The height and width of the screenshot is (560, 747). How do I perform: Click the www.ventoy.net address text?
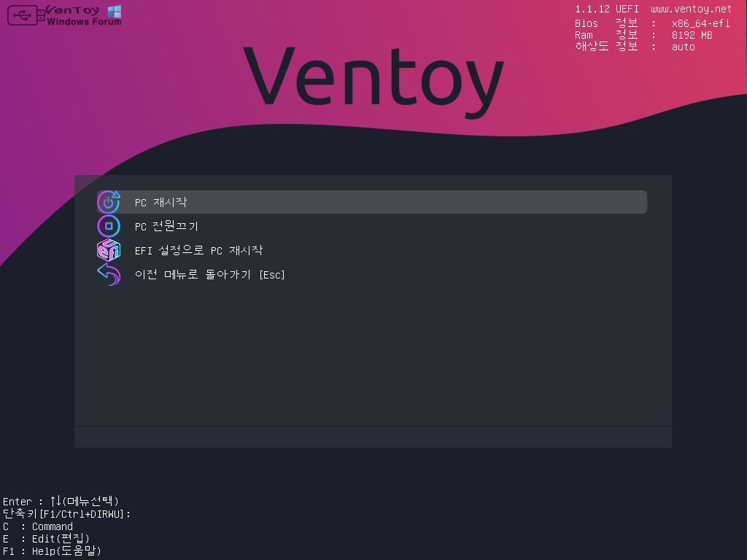691,9
